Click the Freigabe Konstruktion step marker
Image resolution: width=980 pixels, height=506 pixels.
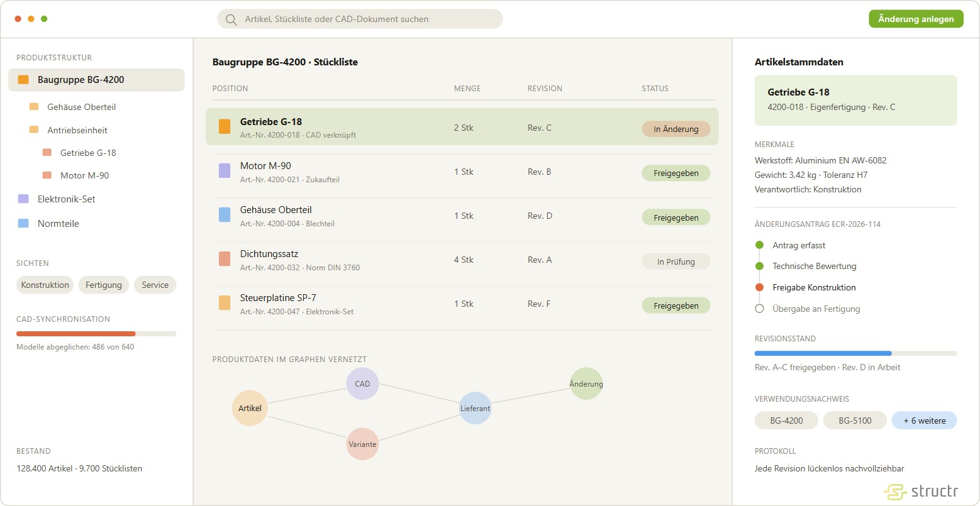[x=759, y=287]
